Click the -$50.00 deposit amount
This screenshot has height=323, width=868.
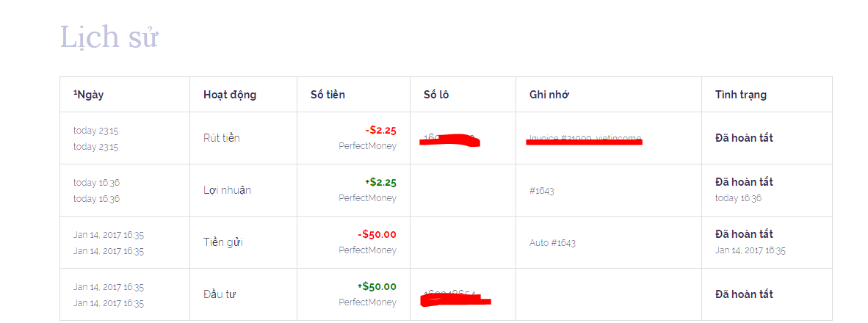pos(377,235)
